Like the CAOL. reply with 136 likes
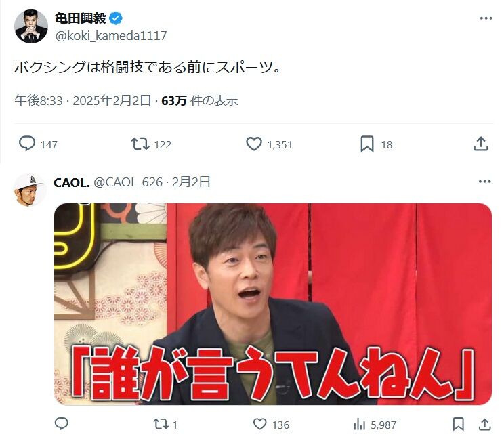 259,424
